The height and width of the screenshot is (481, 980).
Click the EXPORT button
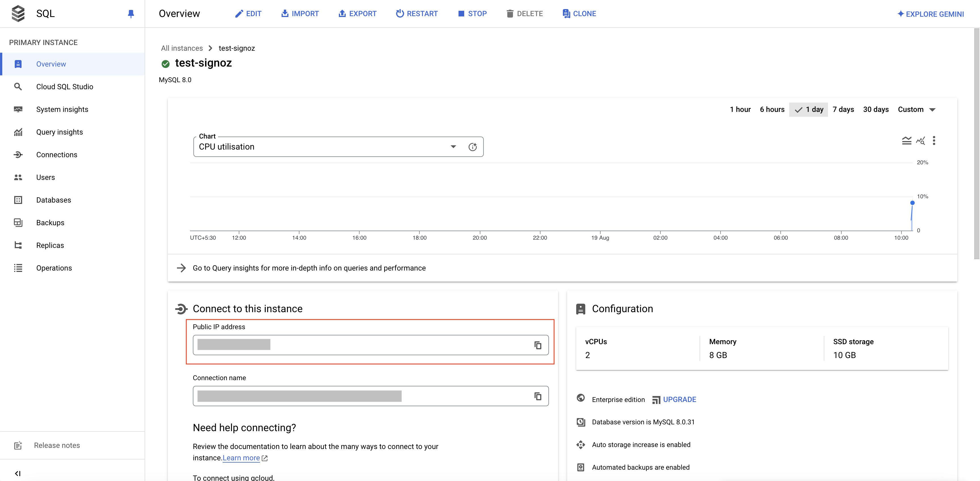point(357,14)
